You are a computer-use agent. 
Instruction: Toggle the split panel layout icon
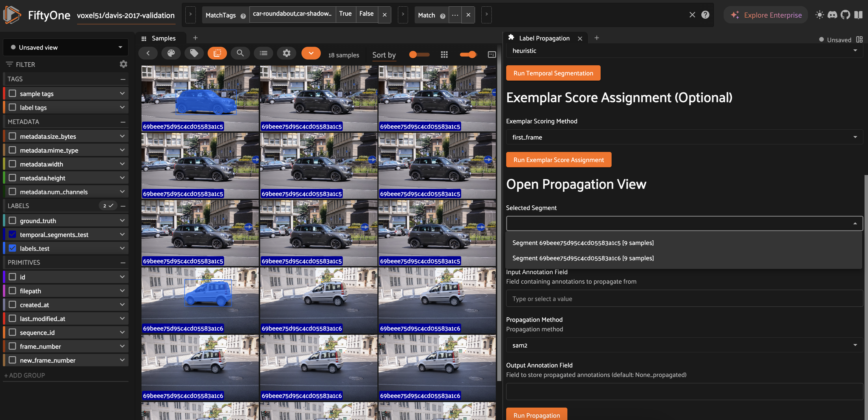860,40
